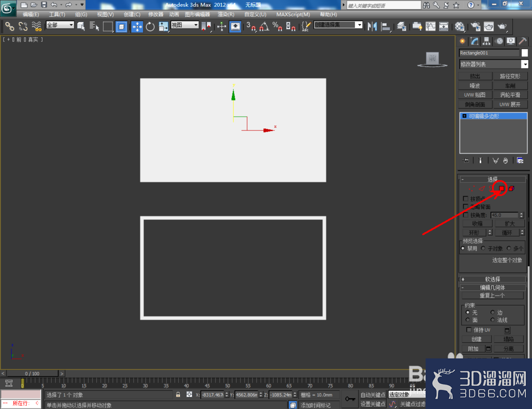Toggle the 3D Snaps magnet icon
This screenshot has height=409, width=532.
[x=251, y=27]
